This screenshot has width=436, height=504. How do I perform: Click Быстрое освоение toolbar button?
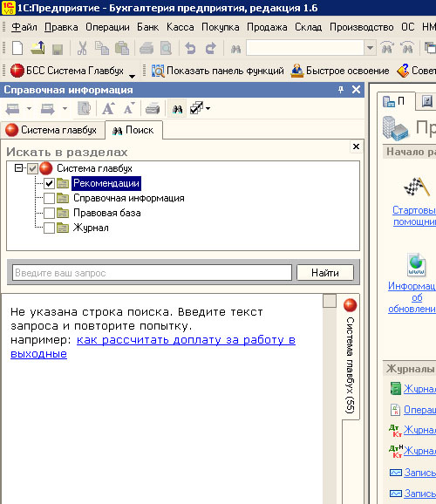pyautogui.click(x=340, y=71)
